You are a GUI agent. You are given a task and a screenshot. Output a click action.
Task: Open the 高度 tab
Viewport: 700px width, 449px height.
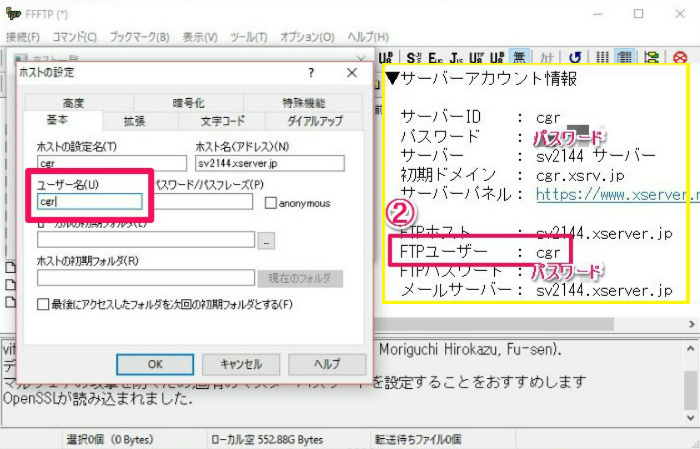74,103
